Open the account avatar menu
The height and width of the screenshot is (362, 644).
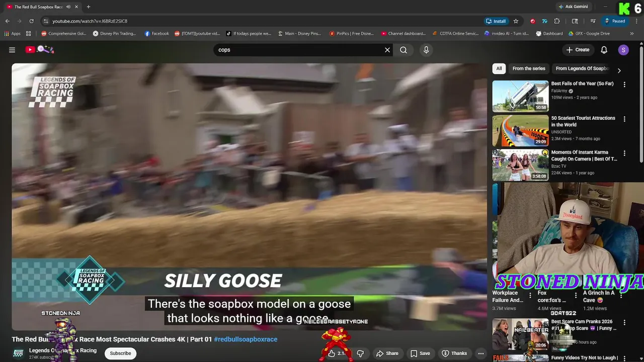(x=623, y=50)
